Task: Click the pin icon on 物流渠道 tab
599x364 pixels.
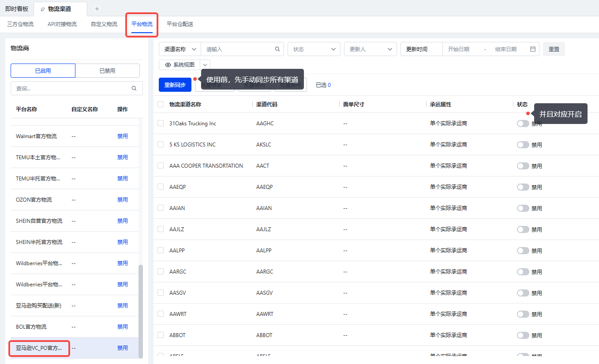Action: tap(42, 9)
